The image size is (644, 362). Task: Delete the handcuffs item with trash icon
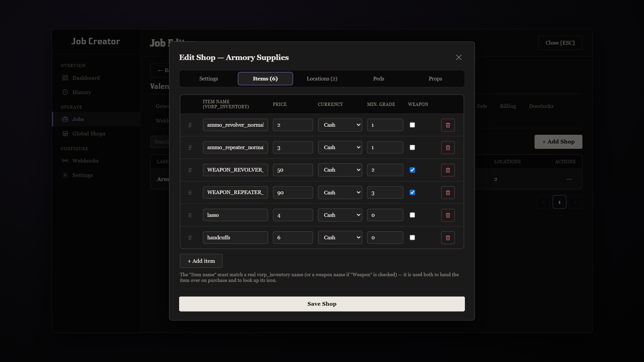pyautogui.click(x=448, y=238)
